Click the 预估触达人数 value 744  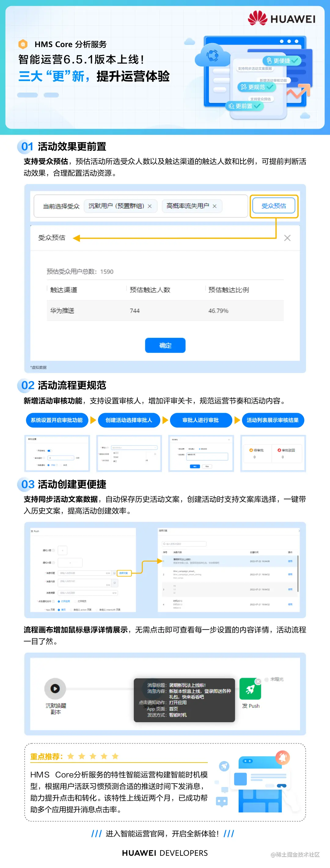click(134, 311)
